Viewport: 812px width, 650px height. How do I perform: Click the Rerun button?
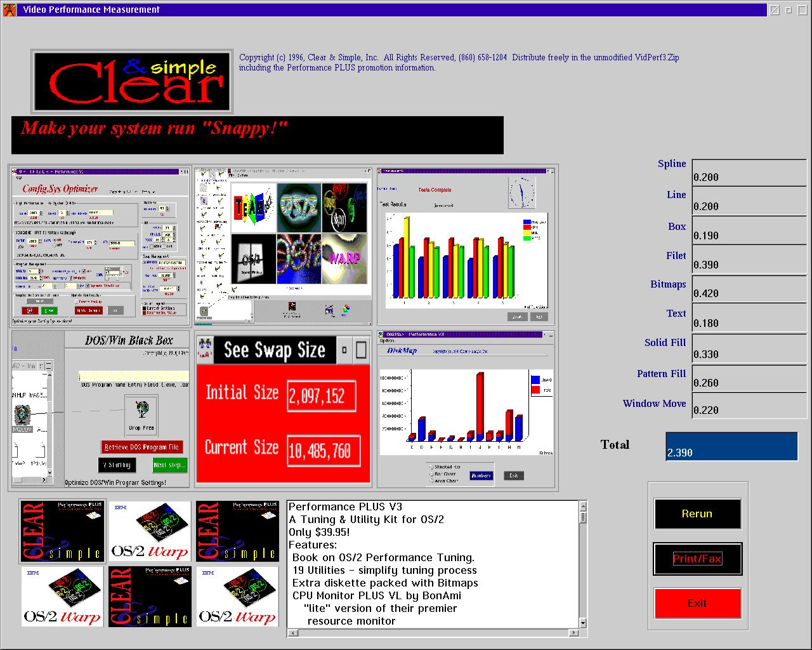point(697,514)
